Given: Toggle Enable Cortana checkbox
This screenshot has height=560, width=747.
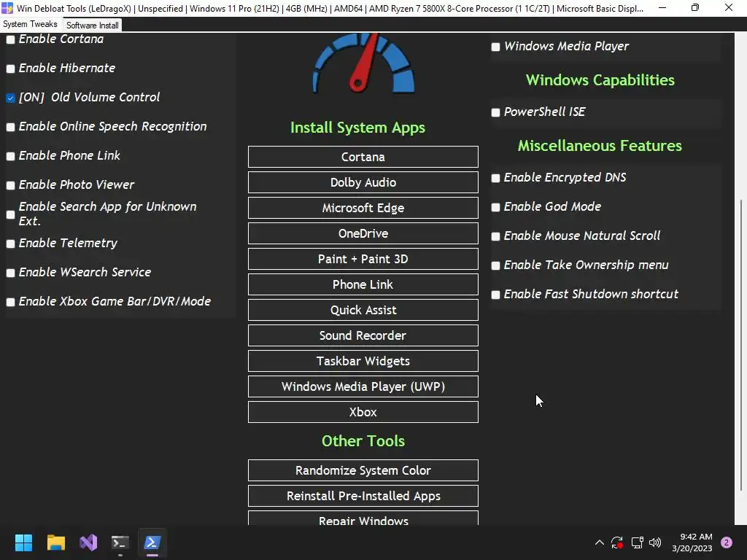Looking at the screenshot, I should pyautogui.click(x=10, y=39).
